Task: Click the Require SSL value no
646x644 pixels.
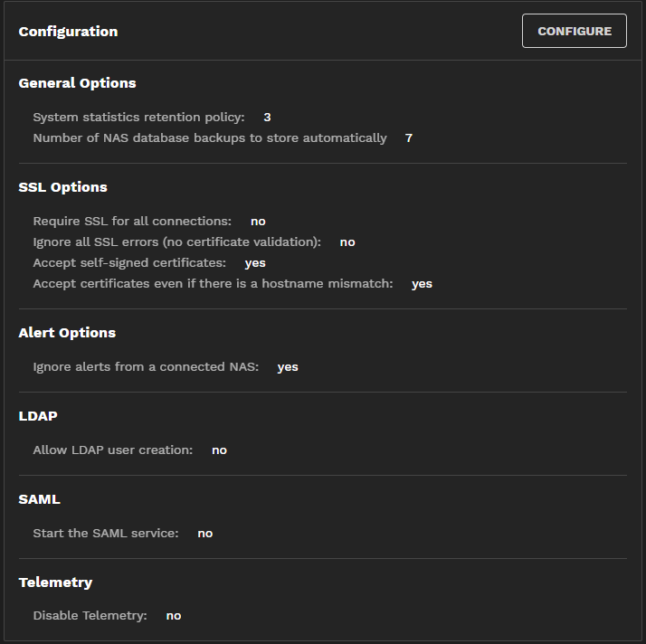Action: pyautogui.click(x=258, y=222)
